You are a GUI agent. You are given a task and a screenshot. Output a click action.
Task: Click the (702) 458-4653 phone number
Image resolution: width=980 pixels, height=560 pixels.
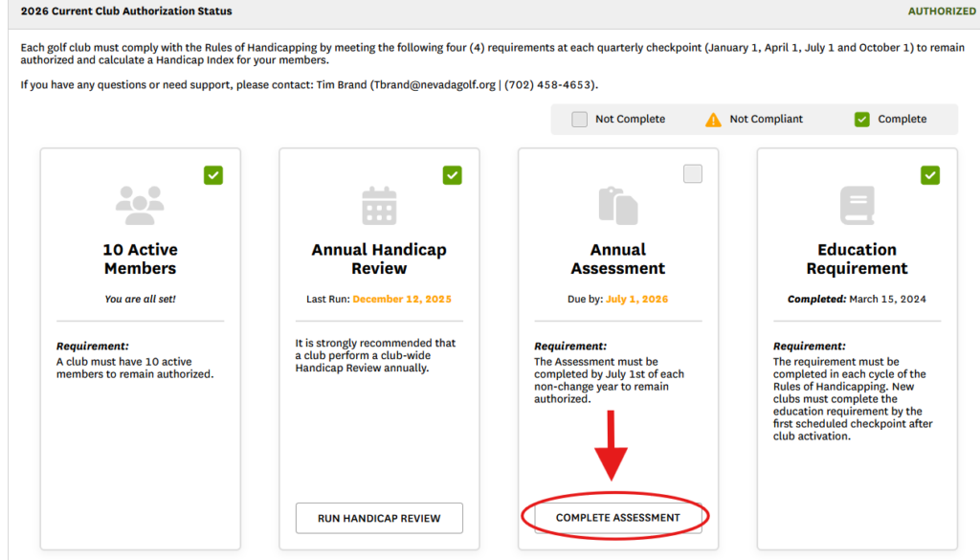pos(549,85)
